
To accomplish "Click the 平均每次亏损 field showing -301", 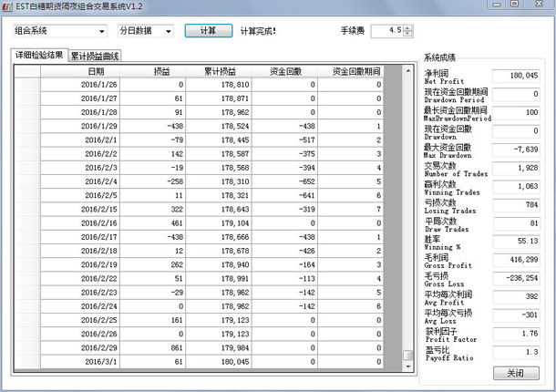I will click(516, 315).
